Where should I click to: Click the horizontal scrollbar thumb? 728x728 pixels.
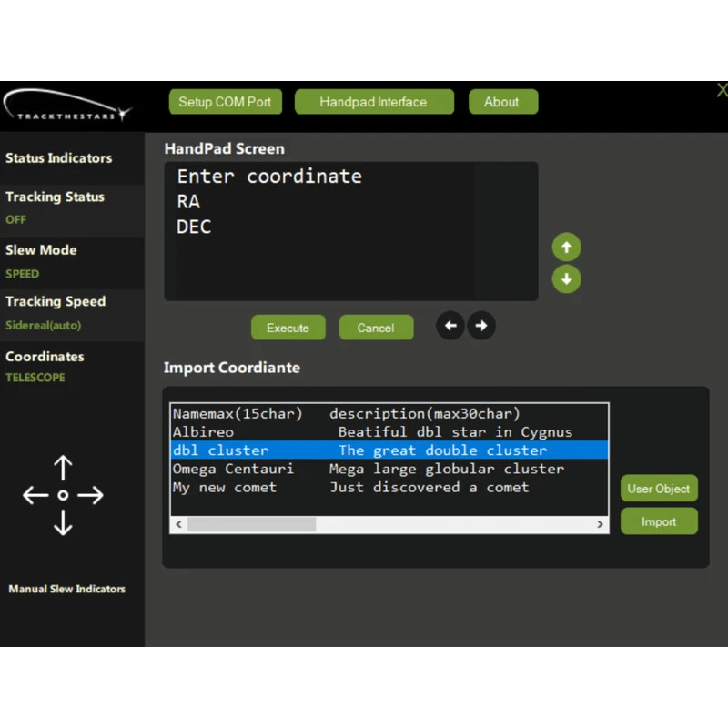point(251,524)
